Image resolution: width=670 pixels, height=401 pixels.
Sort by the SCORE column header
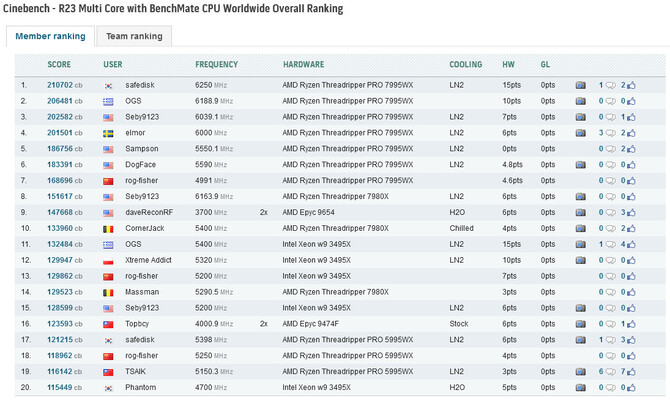[59, 65]
